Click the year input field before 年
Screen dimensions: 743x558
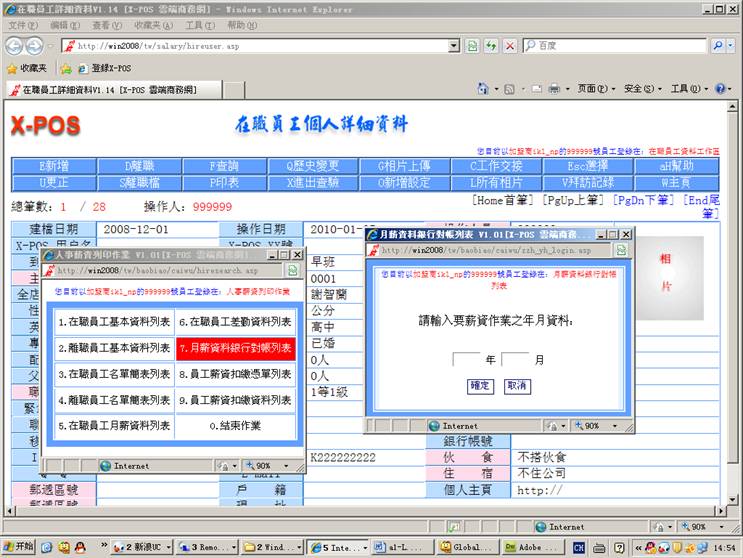466,360
